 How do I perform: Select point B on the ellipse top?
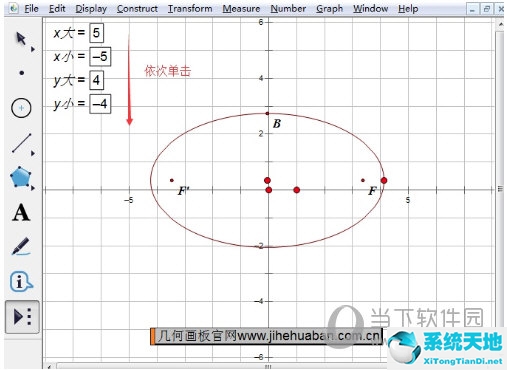point(267,113)
